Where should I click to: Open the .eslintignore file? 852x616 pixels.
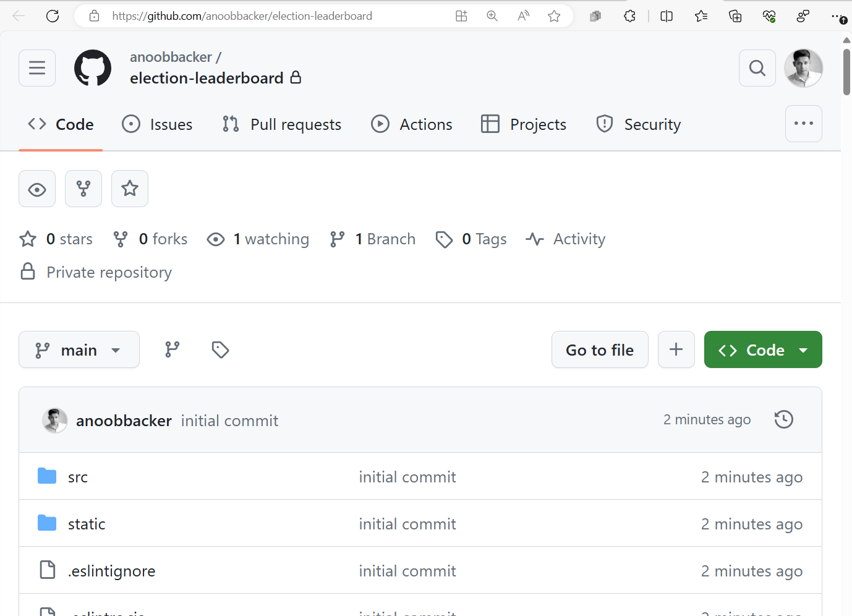111,571
